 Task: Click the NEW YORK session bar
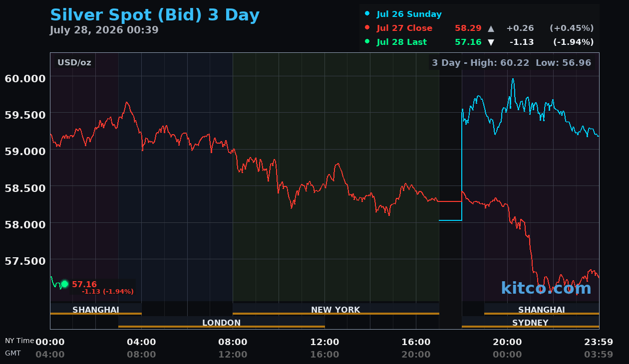click(x=335, y=309)
